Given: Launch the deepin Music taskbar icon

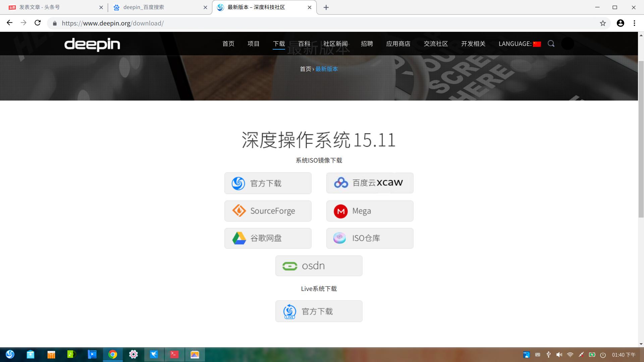Looking at the screenshot, I should pyautogui.click(x=71, y=354).
